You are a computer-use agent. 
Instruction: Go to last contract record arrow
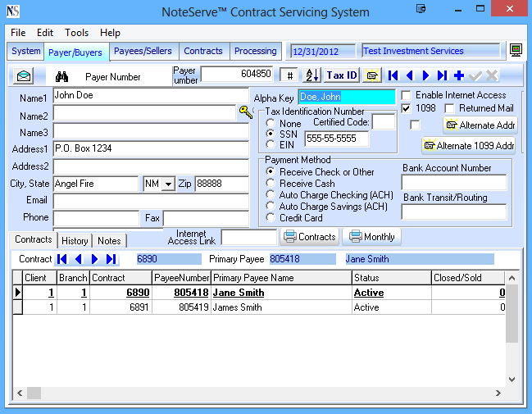pos(111,259)
